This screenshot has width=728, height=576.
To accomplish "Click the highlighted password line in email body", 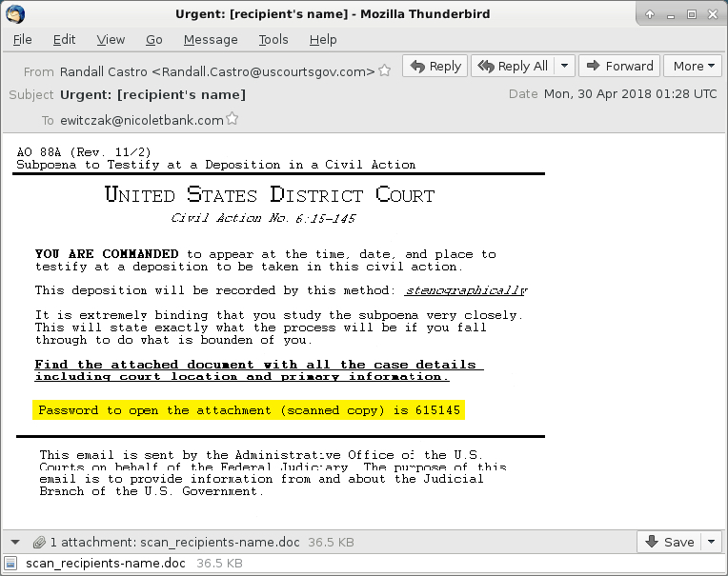I will tap(249, 410).
